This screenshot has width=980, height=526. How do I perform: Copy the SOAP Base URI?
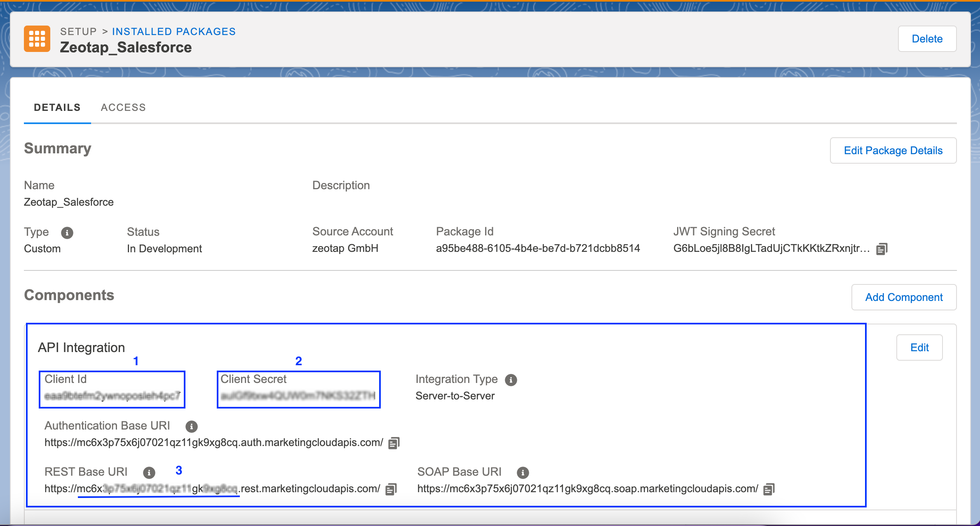coord(769,489)
